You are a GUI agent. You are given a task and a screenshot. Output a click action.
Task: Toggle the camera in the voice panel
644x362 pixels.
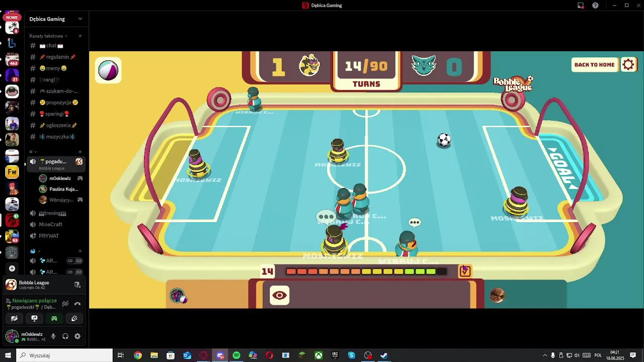coord(14,318)
